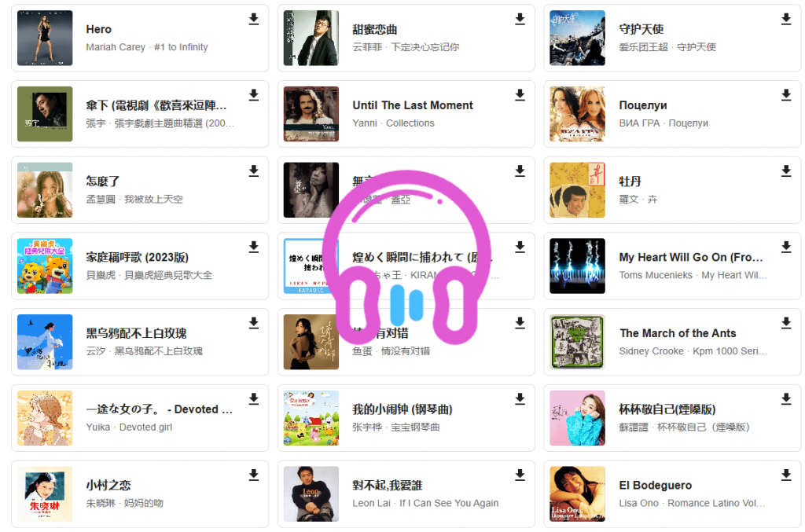The height and width of the screenshot is (532, 805).
Task: Open song title El Bodeguero
Action: [x=655, y=486]
